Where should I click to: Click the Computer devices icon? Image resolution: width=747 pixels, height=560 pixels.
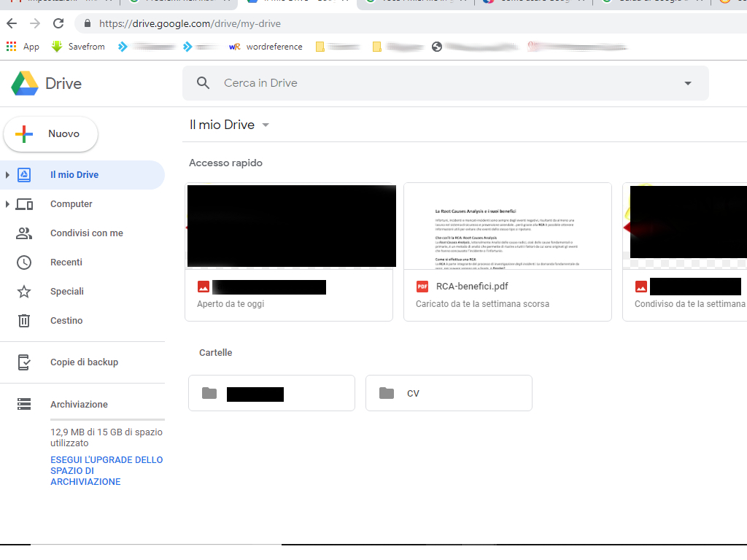(x=24, y=204)
